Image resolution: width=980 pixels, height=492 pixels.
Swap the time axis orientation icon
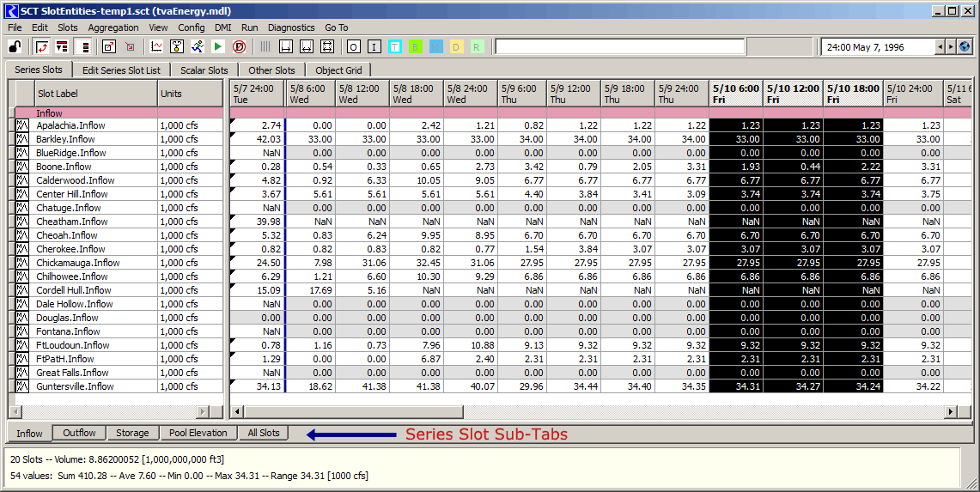point(42,47)
